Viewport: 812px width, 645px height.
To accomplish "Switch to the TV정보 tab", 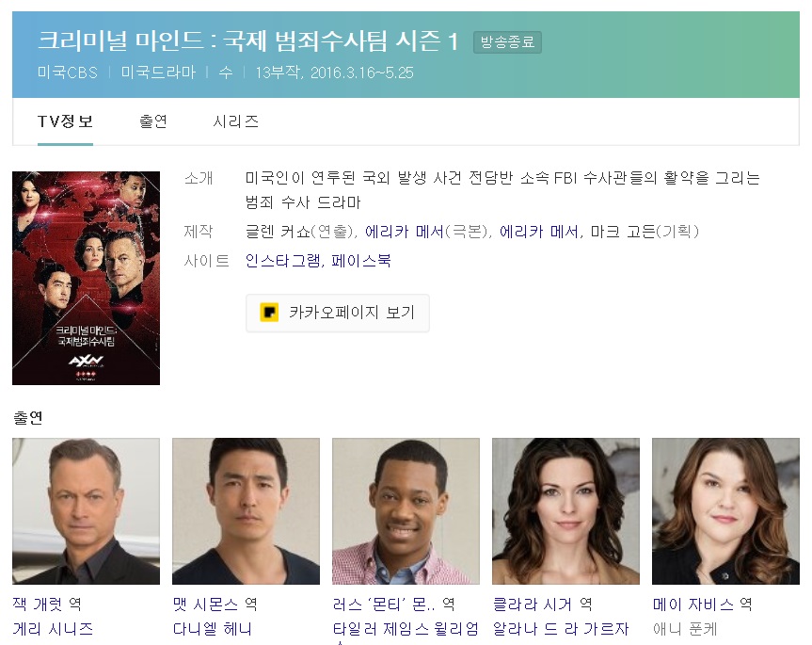I will click(65, 121).
